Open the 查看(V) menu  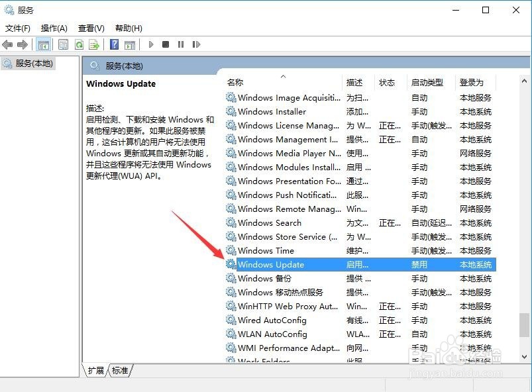[x=91, y=28]
